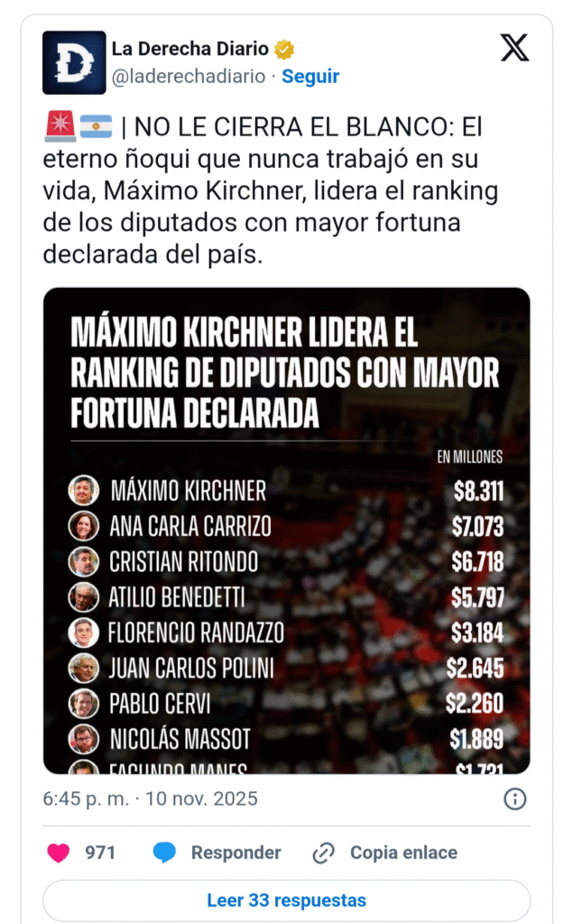Click Máximo Kirchner's avatar in ranking
573x924 pixels.
coord(83,491)
